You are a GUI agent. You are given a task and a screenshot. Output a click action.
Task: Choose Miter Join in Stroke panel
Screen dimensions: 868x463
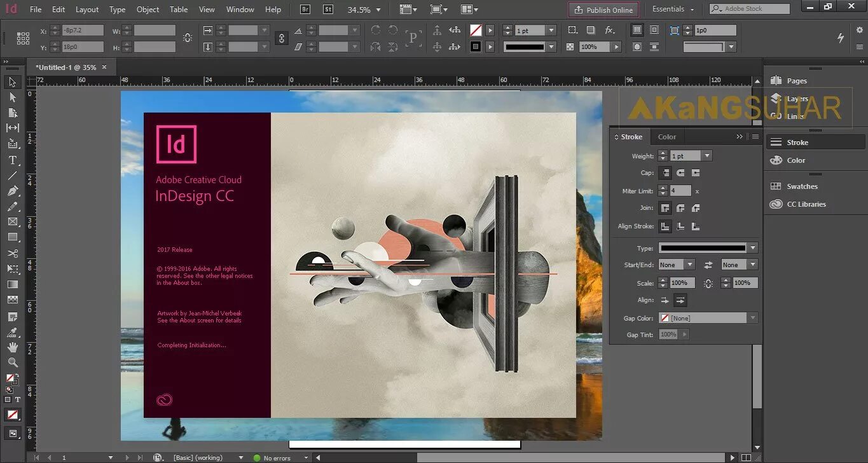point(665,208)
